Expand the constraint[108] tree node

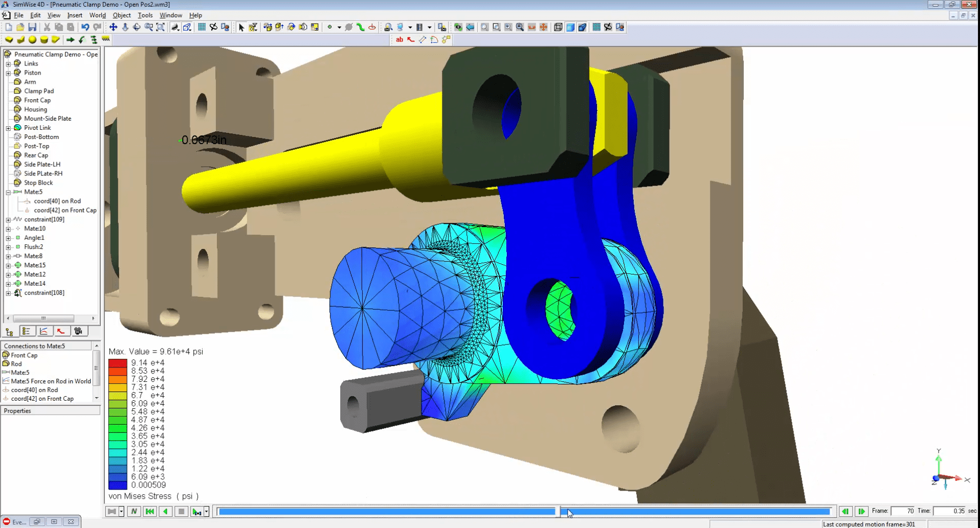click(8, 293)
